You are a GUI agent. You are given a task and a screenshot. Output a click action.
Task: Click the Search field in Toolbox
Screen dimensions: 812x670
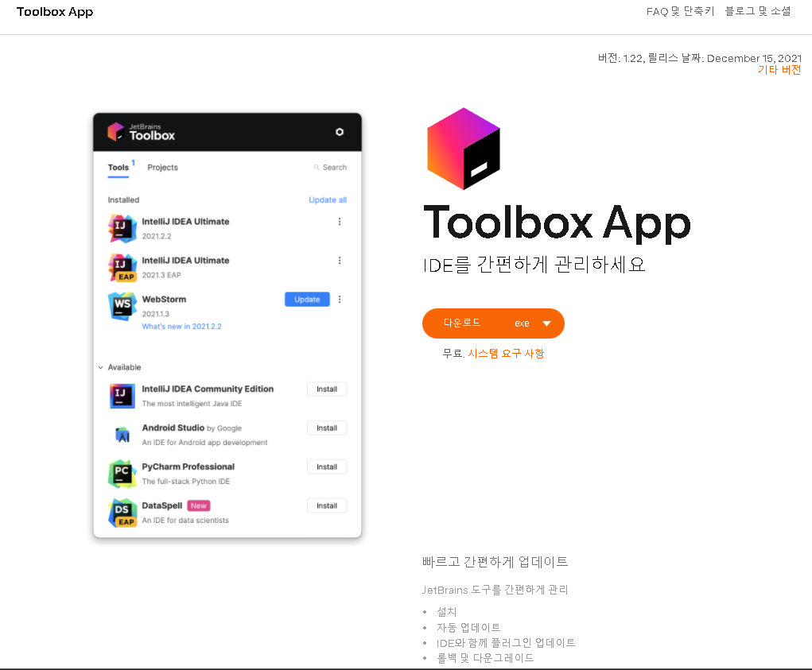330,167
